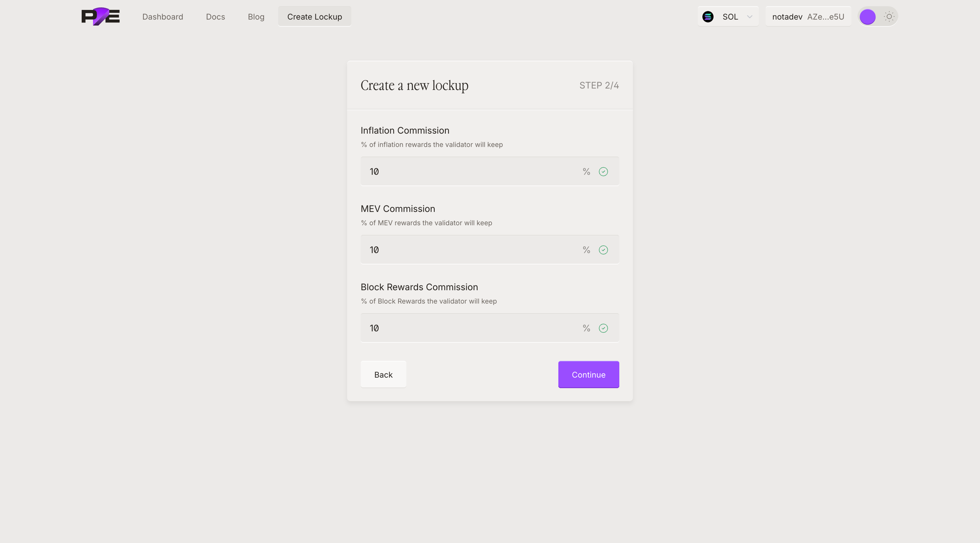Click MEV Commission green checkmark icon

point(603,250)
